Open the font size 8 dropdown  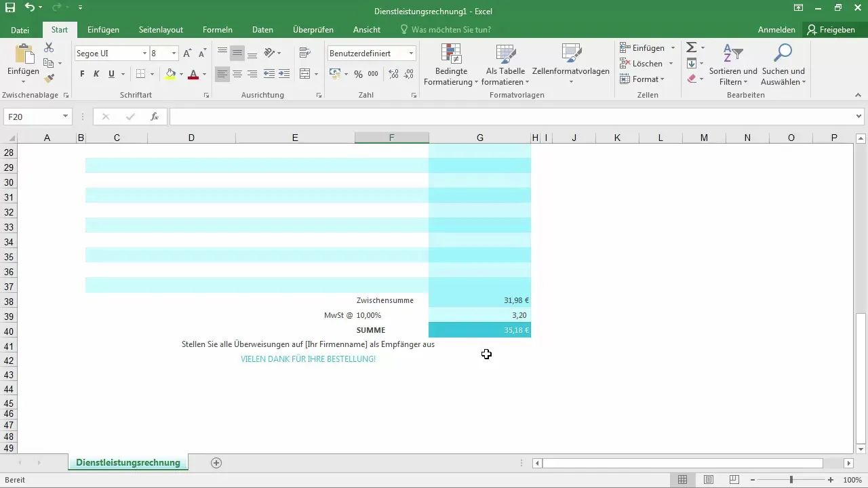[174, 54]
